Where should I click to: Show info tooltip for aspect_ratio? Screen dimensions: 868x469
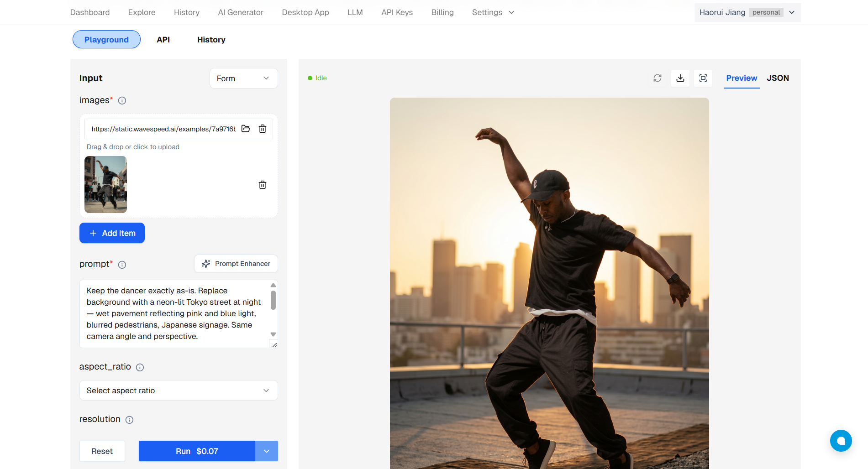coord(140,367)
